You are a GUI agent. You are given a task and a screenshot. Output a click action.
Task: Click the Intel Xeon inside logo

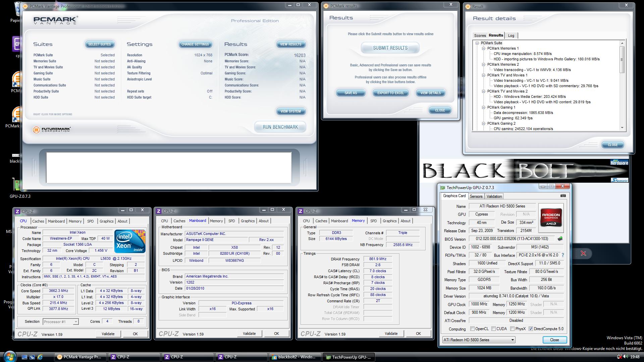[x=130, y=241]
